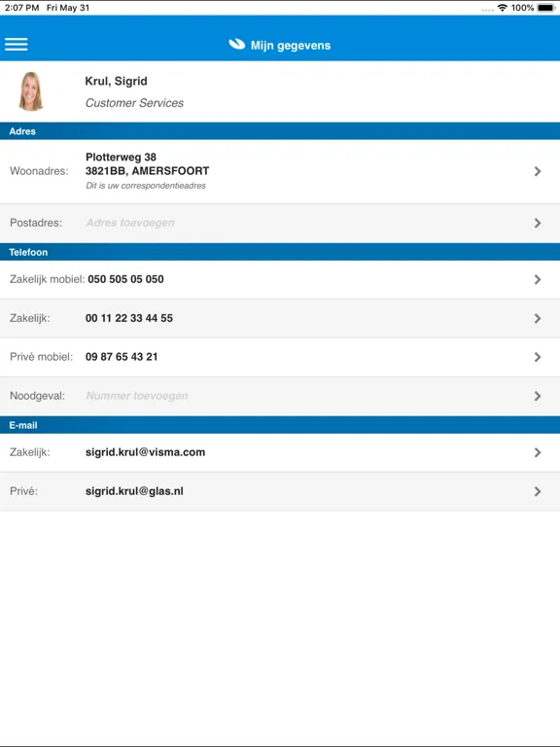Tap the Customer Services subtitle
The height and width of the screenshot is (747, 560).
134,103
